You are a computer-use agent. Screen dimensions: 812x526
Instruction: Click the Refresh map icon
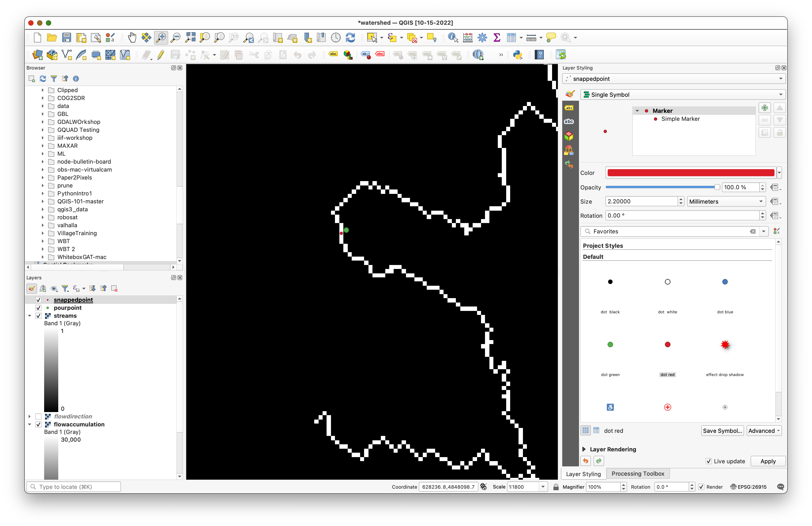tap(350, 38)
